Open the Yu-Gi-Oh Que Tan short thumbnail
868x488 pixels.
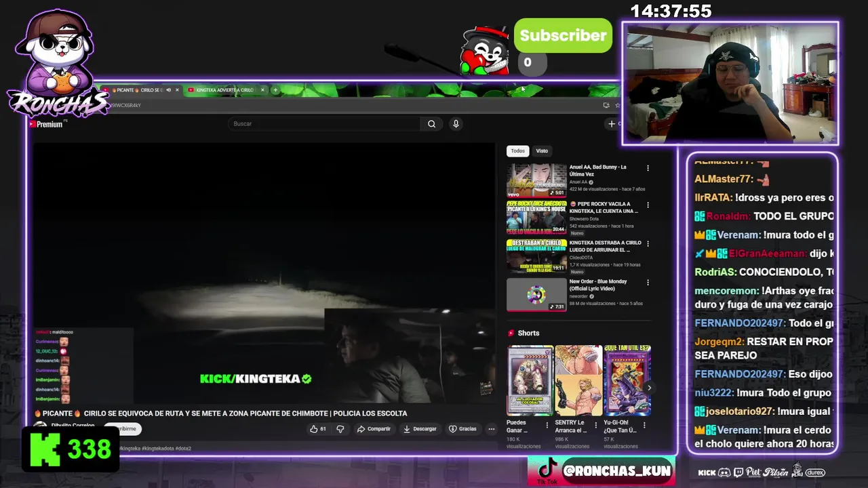627,380
